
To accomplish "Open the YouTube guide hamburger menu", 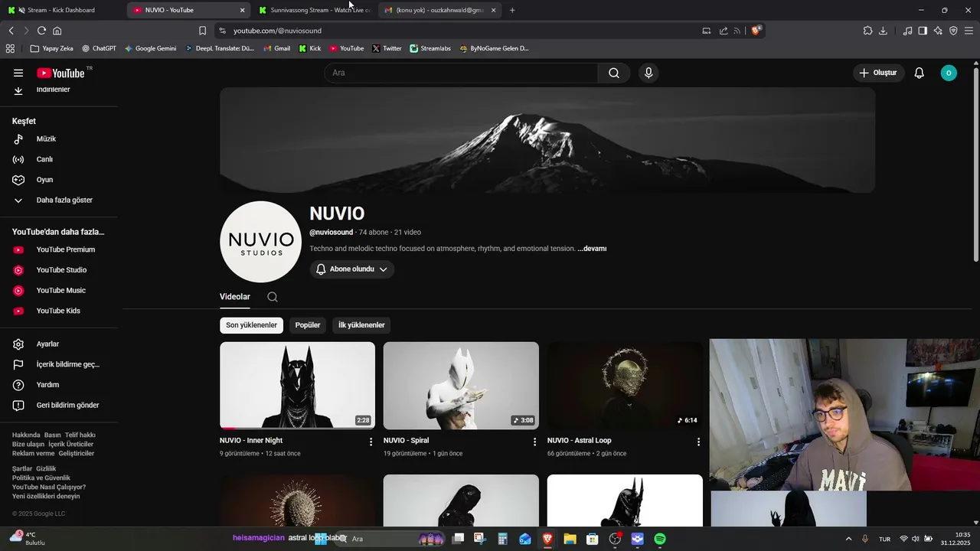I will coord(18,73).
